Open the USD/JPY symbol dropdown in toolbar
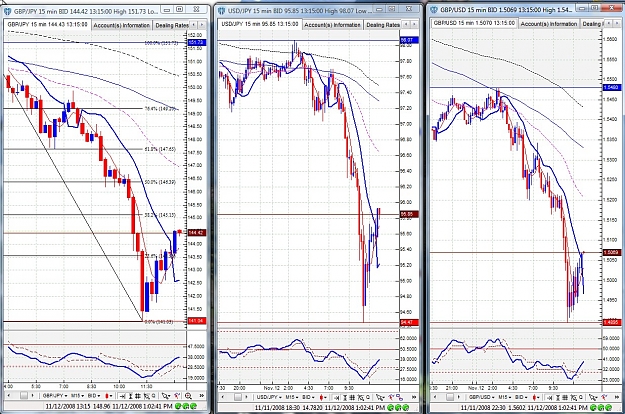This screenshot has height=414, width=625. coord(269,397)
